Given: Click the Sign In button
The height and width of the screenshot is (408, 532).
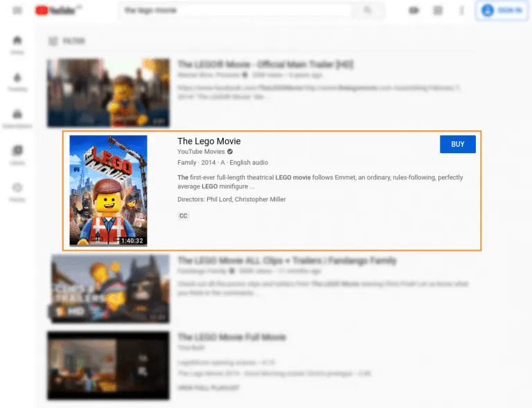Looking at the screenshot, I should (x=502, y=10).
